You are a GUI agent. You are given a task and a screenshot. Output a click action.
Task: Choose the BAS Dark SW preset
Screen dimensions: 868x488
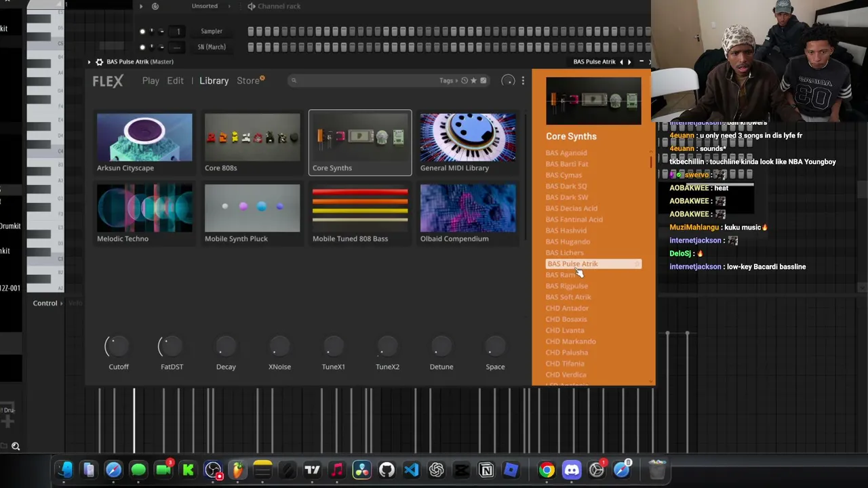(567, 197)
